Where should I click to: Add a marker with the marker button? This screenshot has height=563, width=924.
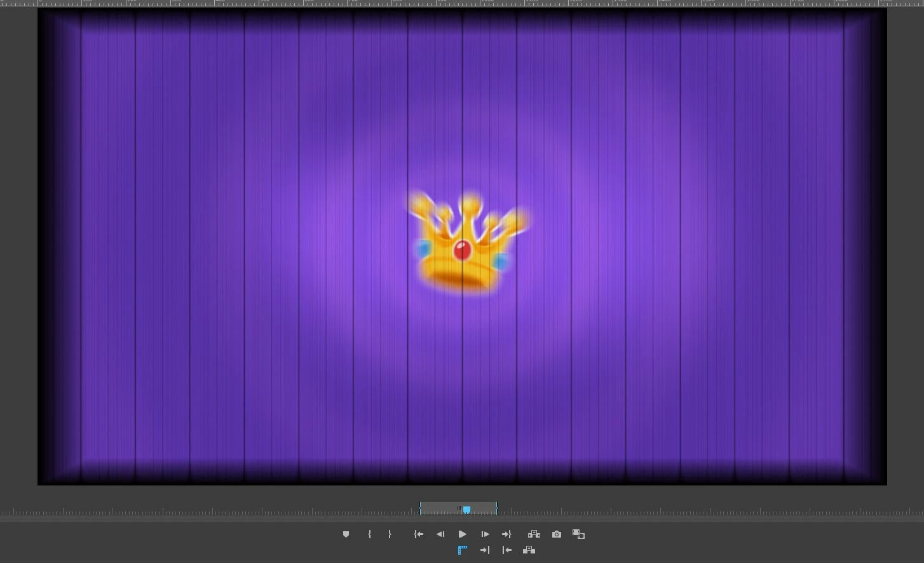pyautogui.click(x=346, y=534)
